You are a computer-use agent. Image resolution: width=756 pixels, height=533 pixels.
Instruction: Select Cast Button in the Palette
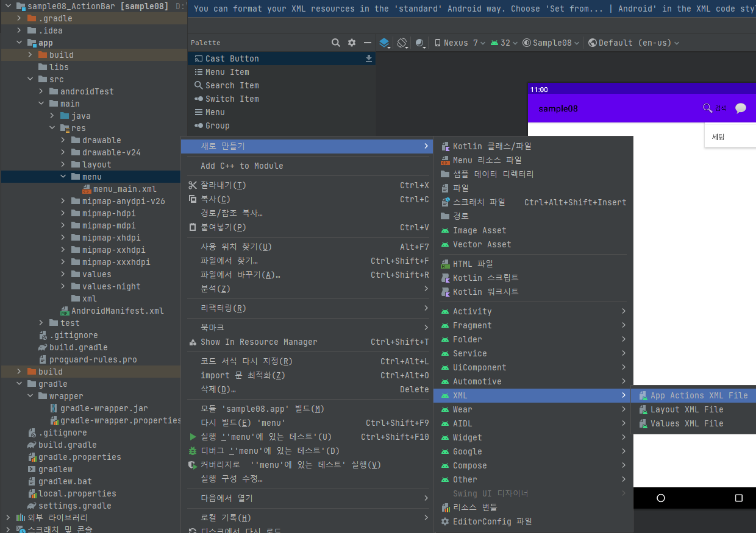pos(281,58)
